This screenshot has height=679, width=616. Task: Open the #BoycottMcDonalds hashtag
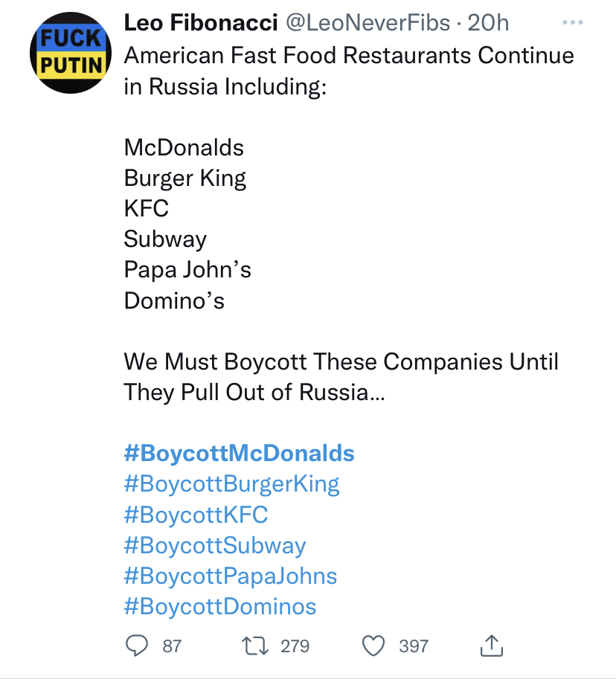coord(239,454)
